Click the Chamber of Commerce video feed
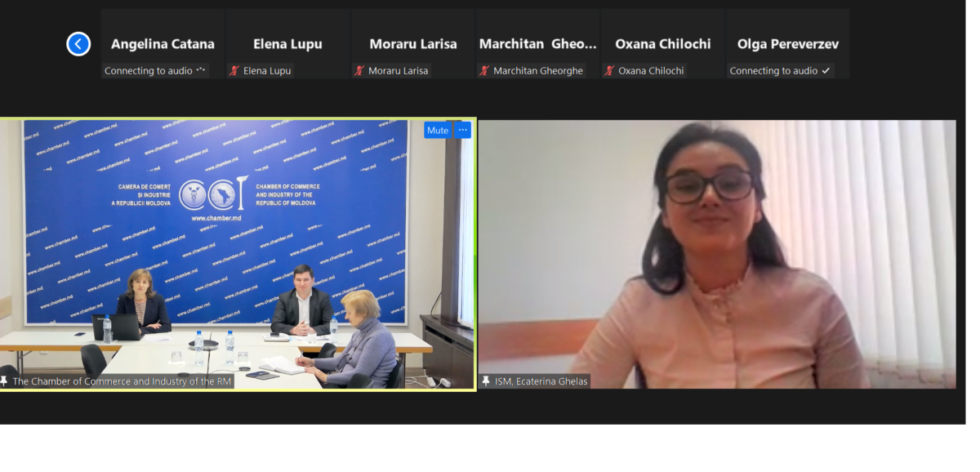The image size is (980, 472). tap(238, 254)
